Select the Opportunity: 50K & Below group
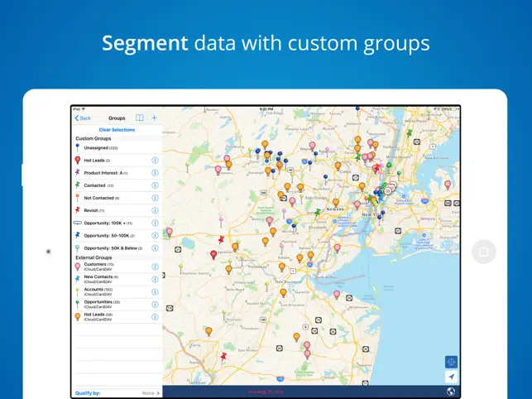Image resolution: width=532 pixels, height=399 pixels. point(117,248)
